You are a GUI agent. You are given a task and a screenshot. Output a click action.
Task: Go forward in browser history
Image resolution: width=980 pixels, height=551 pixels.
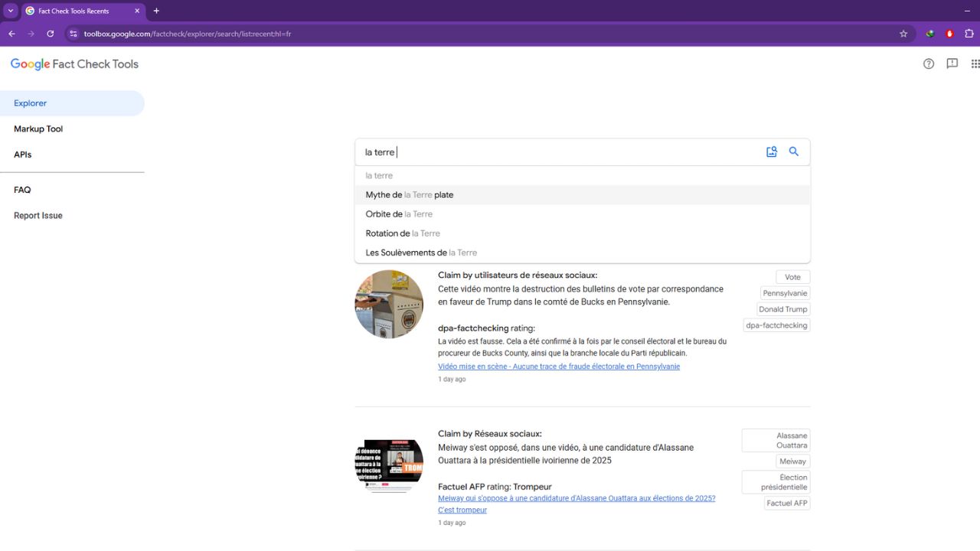(x=31, y=34)
